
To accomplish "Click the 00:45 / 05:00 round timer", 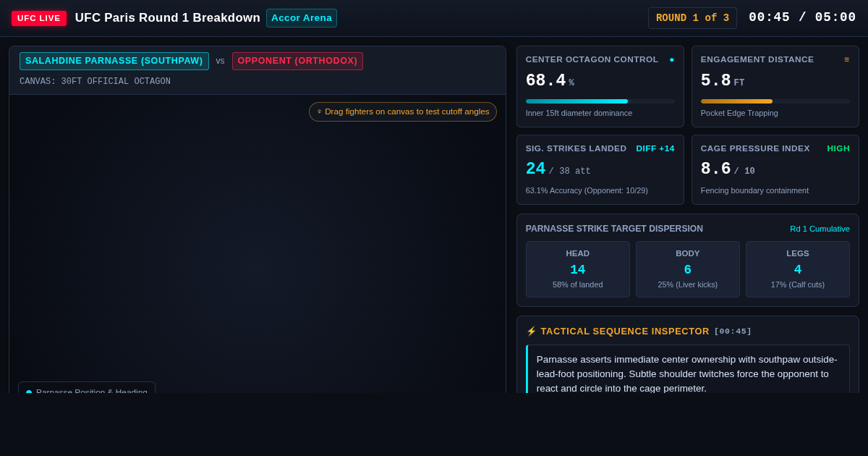I will tap(802, 17).
